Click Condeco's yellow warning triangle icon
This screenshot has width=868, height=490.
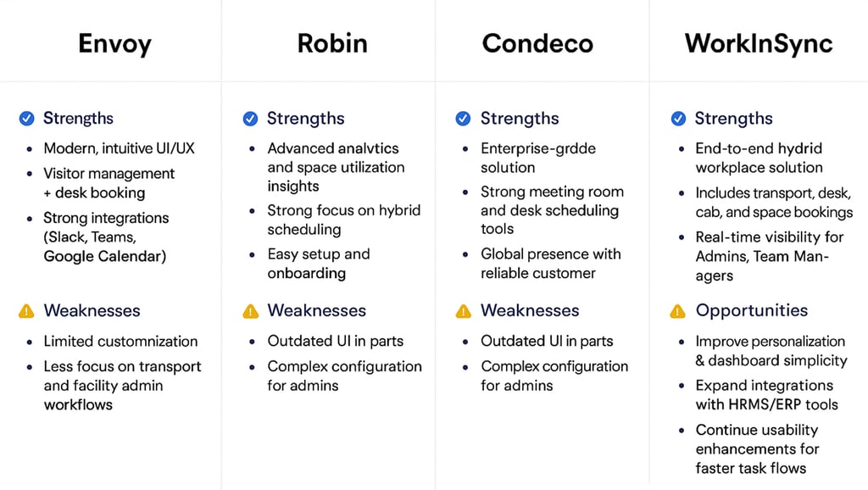[x=463, y=311]
